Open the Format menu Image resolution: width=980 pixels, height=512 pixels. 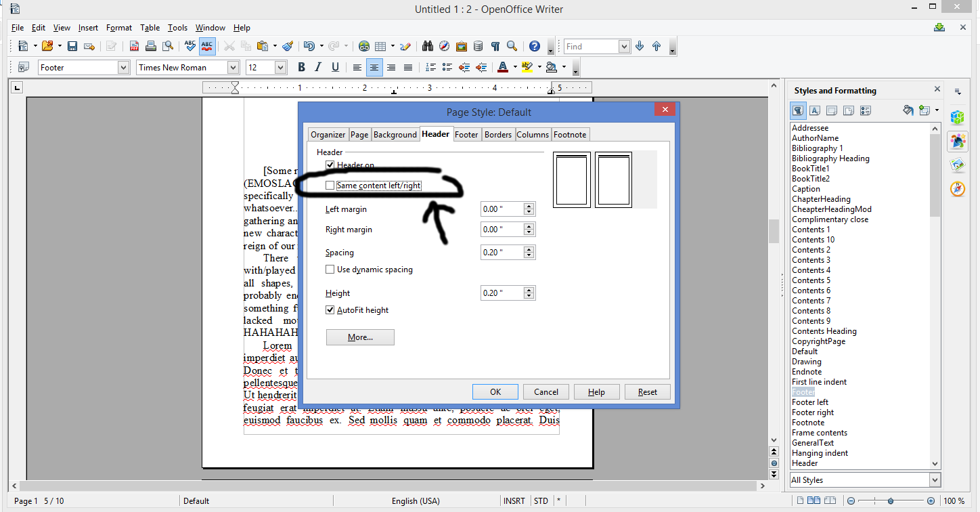[119, 28]
